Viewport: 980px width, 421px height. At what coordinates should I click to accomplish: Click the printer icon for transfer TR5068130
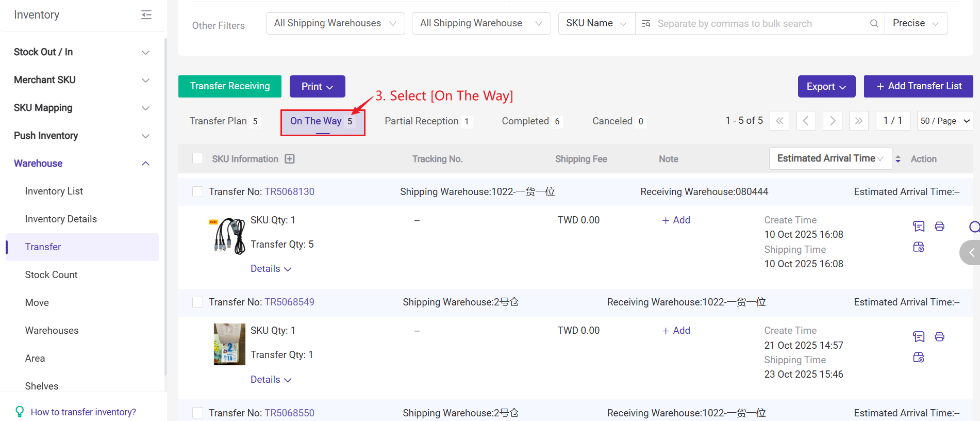[939, 226]
